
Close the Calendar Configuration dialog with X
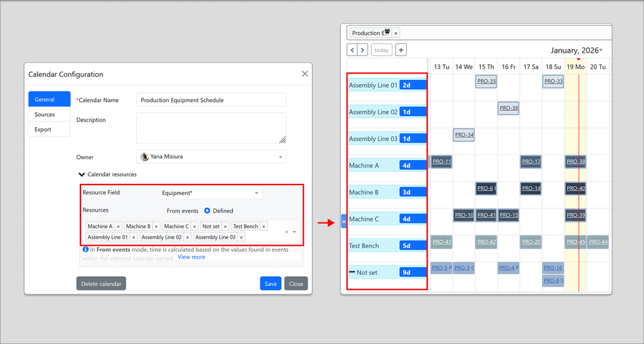(305, 74)
